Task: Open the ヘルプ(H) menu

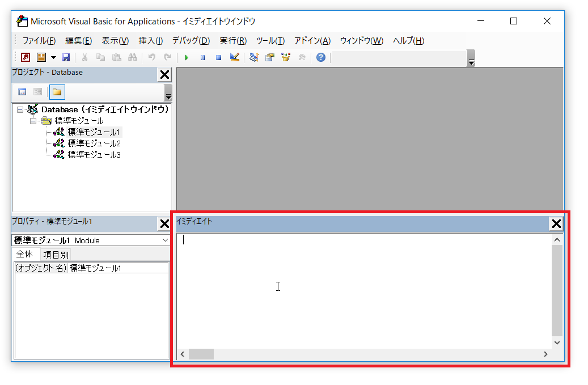Action: tap(408, 40)
